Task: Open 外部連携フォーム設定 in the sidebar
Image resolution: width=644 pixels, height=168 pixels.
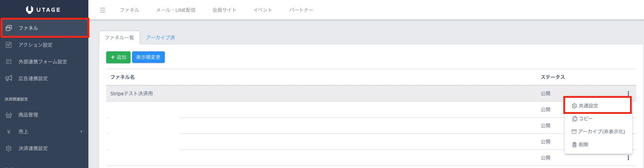Action: [43, 61]
